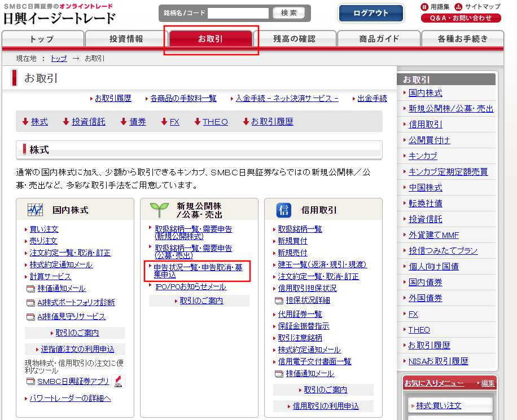
Task: Select キンカブ定期定額売買 in the right sidebar
Action: [448, 171]
